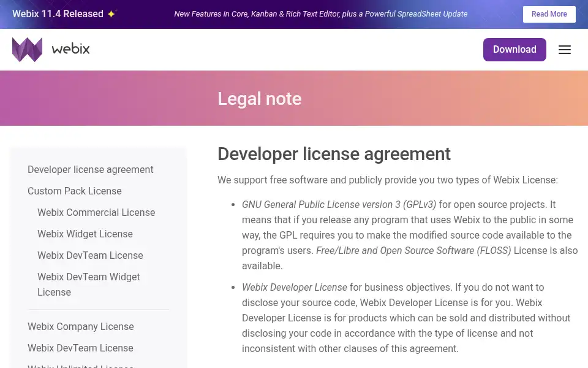Viewport: 588px width, 368px height.
Task: Select Webix DevTeam License below the divider
Action: point(80,348)
